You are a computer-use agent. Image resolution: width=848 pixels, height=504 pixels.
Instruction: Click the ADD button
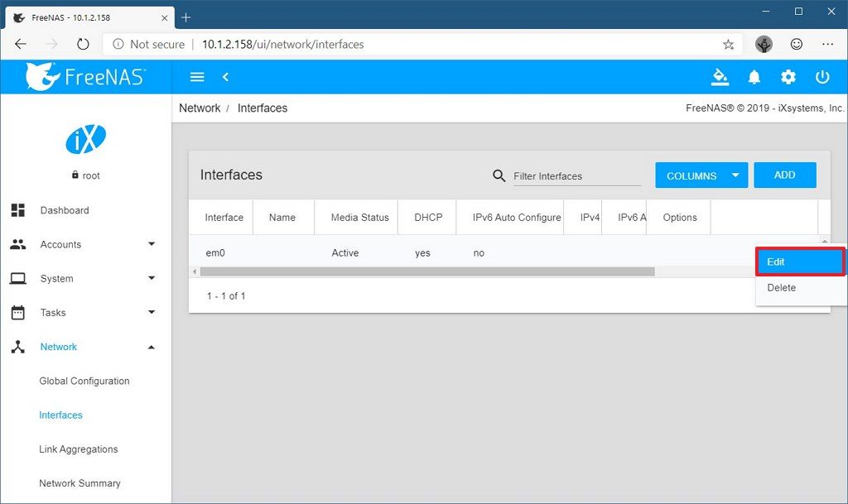point(784,175)
